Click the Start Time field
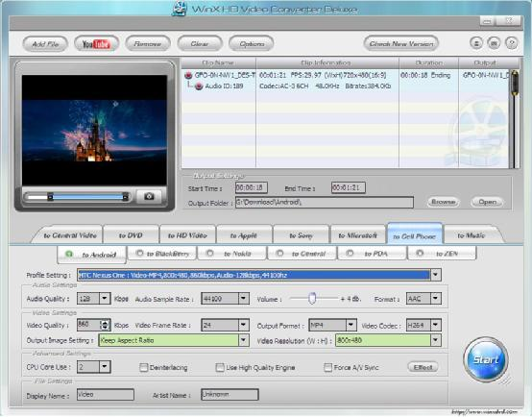Viewport: 532px width, 417px height. [x=252, y=187]
